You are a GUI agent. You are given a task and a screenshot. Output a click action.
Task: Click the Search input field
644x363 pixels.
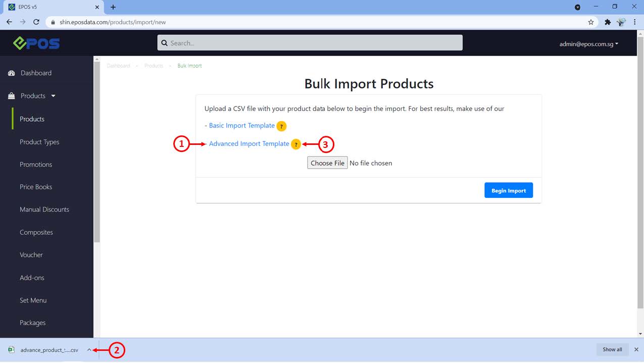click(310, 43)
